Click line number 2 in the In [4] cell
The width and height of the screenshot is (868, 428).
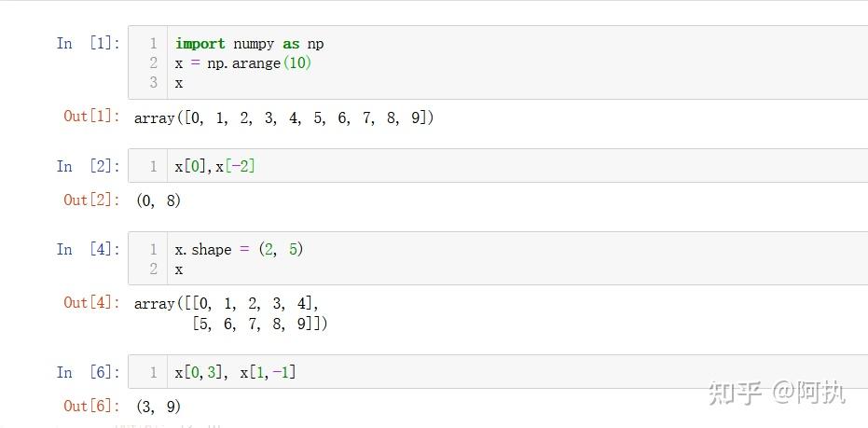[x=153, y=269]
